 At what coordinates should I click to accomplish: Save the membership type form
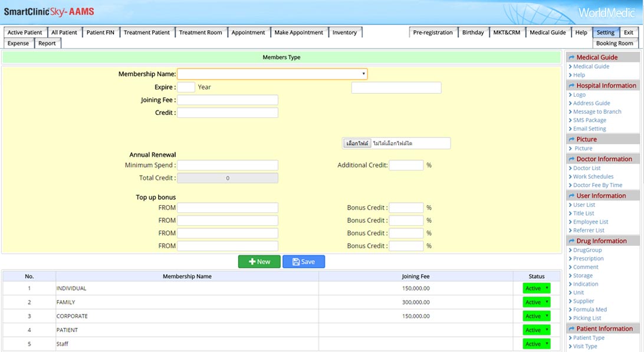click(x=303, y=262)
